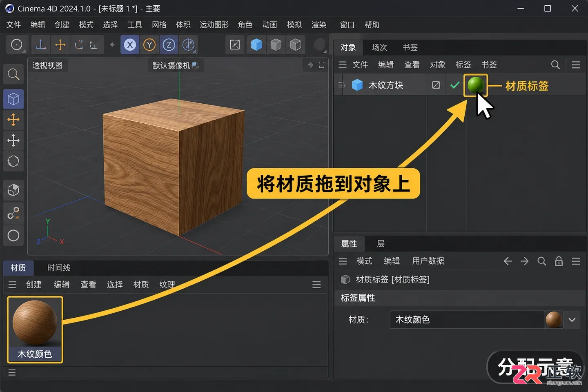This screenshot has height=392, width=588.
Task: Toggle the Y axis lock
Action: tap(149, 45)
